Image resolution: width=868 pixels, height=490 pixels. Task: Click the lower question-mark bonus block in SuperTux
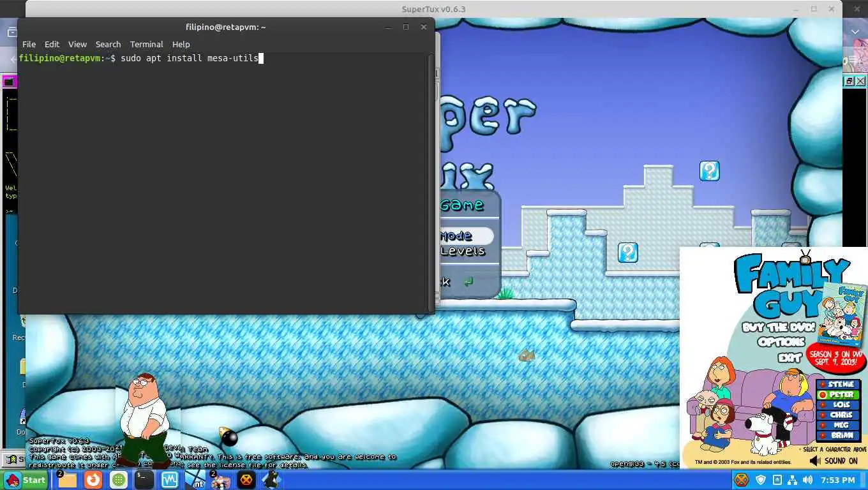pyautogui.click(x=628, y=253)
